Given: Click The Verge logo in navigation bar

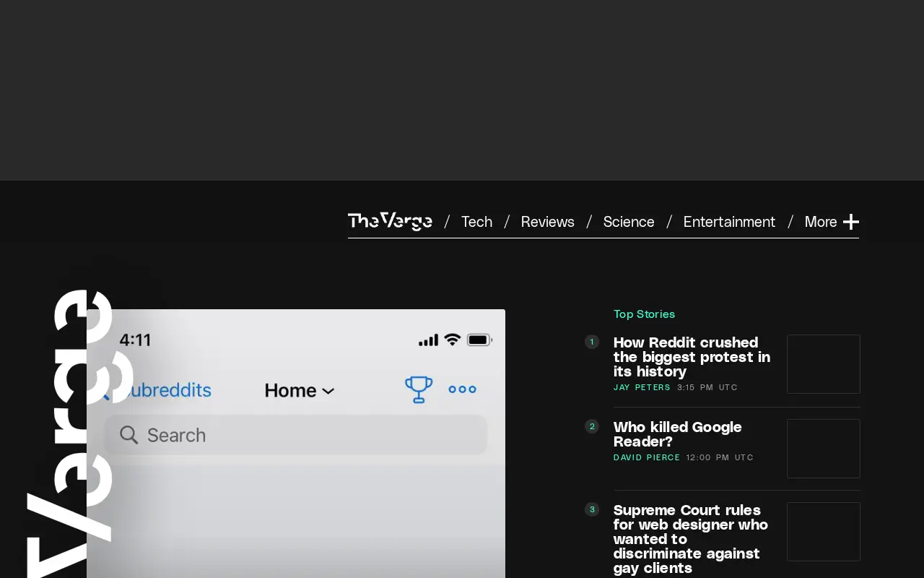Looking at the screenshot, I should click(390, 221).
